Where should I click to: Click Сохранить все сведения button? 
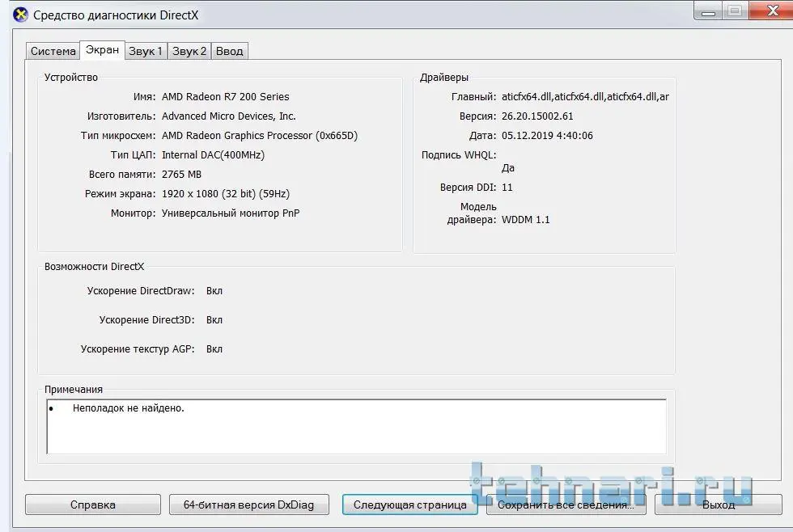coord(566,505)
